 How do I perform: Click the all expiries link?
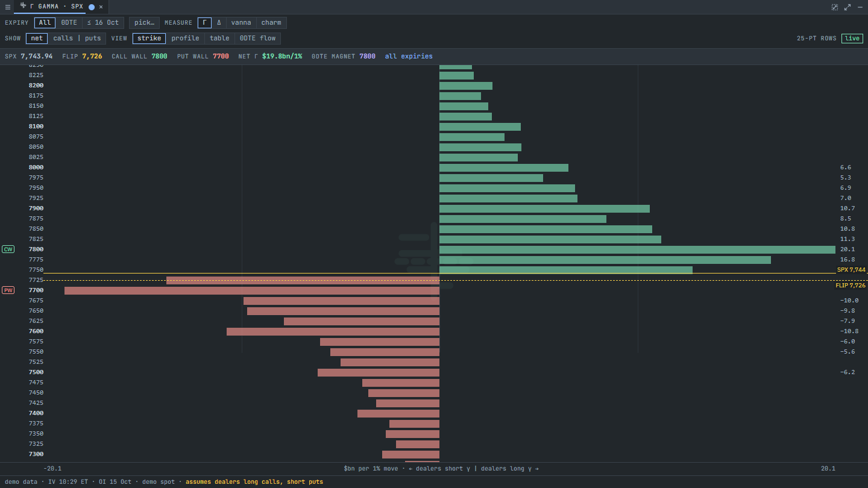pos(409,57)
